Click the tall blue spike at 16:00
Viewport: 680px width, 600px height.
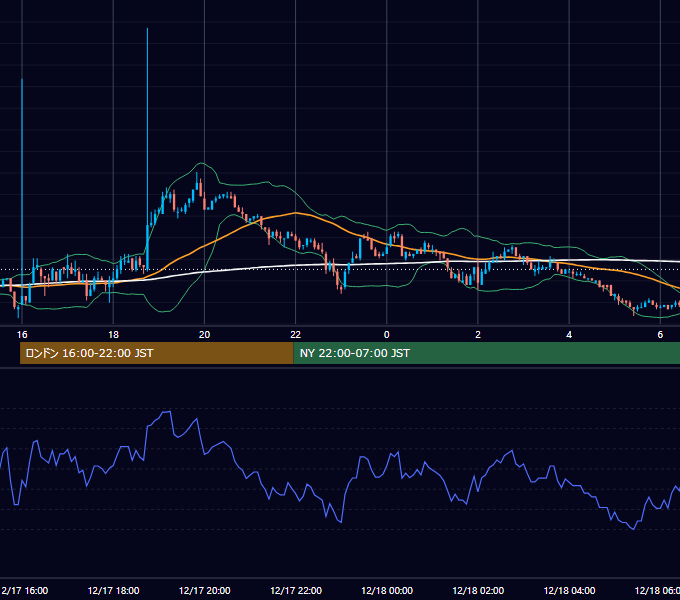tap(22, 191)
